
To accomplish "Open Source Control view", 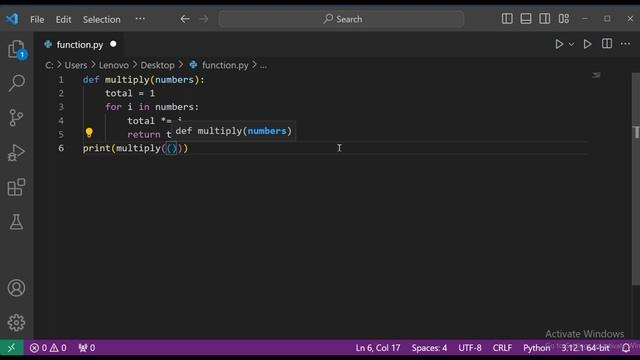I will (16, 118).
